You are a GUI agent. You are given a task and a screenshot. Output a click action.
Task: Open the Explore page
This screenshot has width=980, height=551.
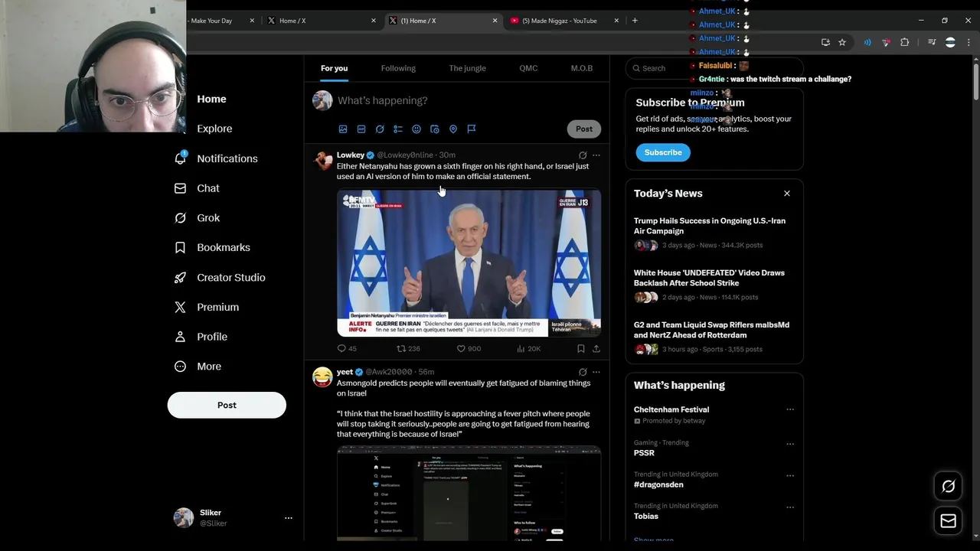pos(214,129)
